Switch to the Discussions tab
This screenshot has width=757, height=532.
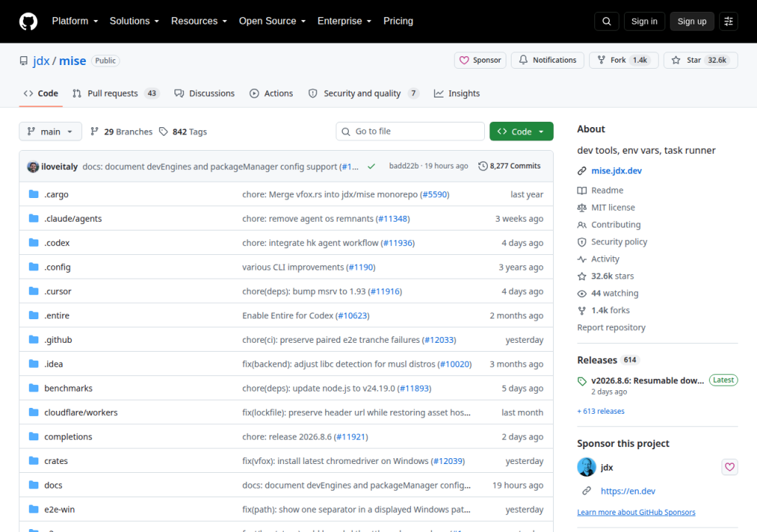pos(205,94)
